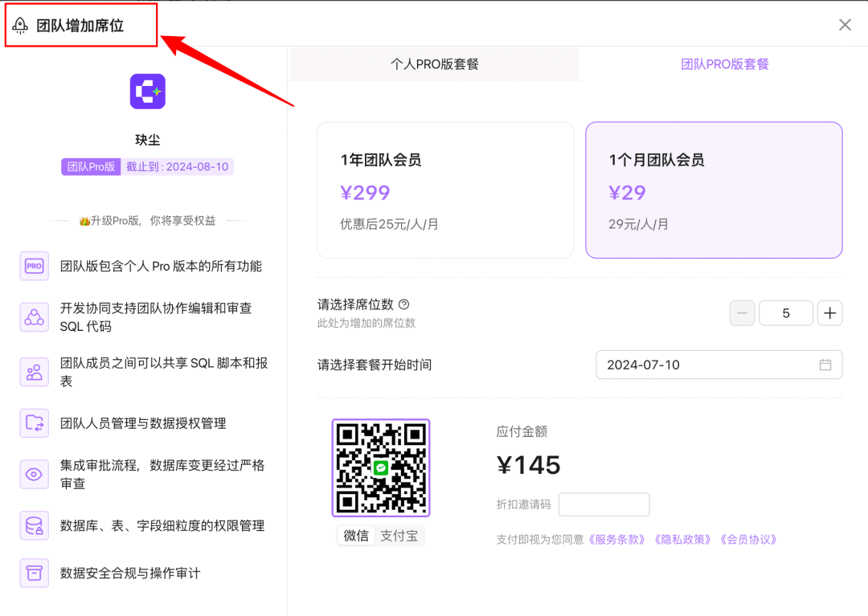Click the 数据安全合规与操作审计 feature text
This screenshot has height=616, width=868.
(130, 573)
